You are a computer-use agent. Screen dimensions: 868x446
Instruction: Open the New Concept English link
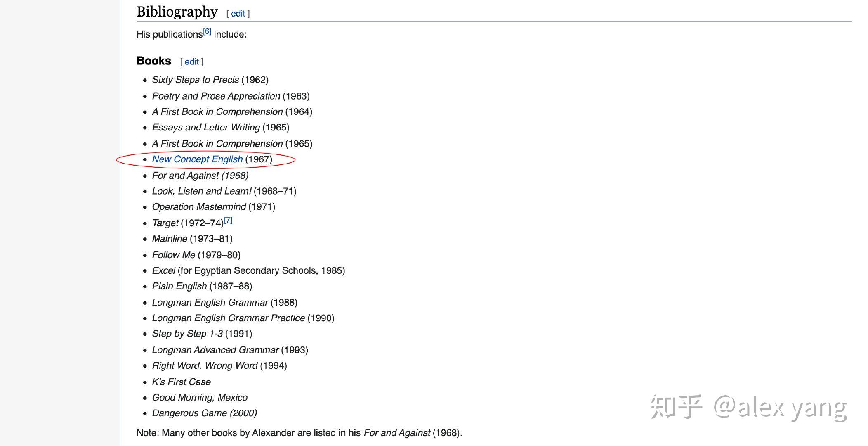pos(197,159)
